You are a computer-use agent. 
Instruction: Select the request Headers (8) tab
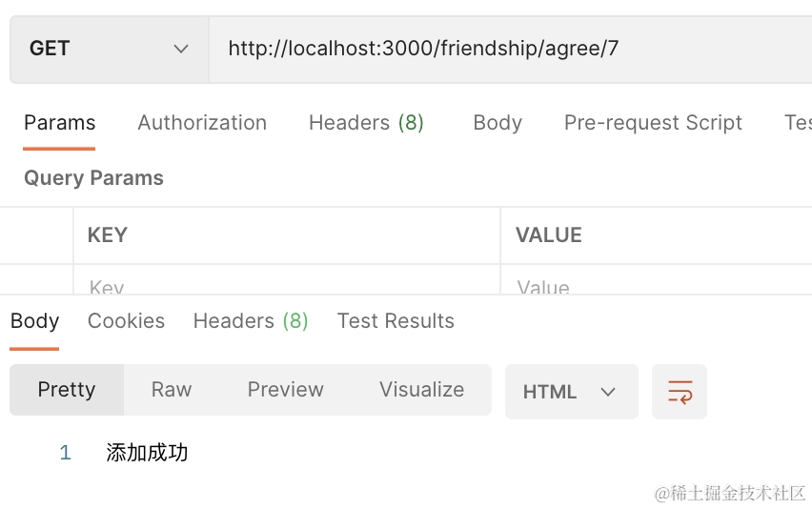pyautogui.click(x=366, y=123)
